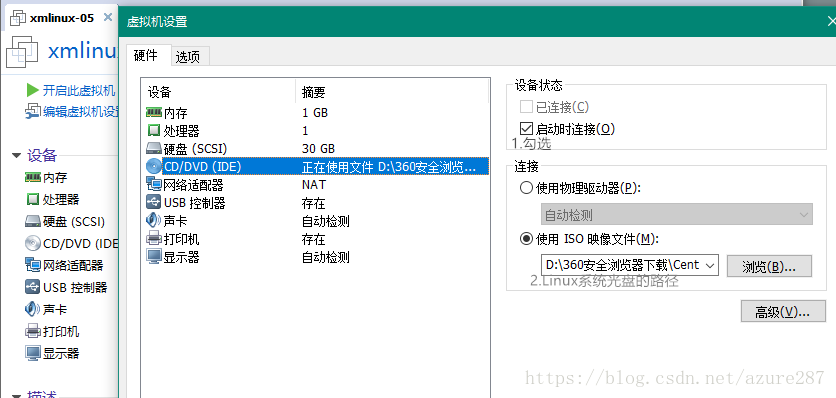
Task: Click the 编辑虚拟机设置 link
Action: pyautogui.click(x=81, y=112)
